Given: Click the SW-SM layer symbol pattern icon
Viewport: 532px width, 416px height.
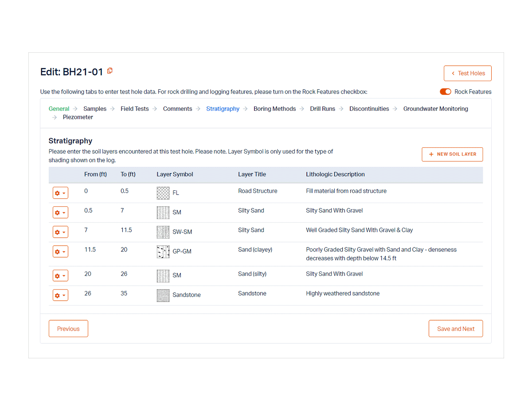Looking at the screenshot, I should tap(163, 232).
